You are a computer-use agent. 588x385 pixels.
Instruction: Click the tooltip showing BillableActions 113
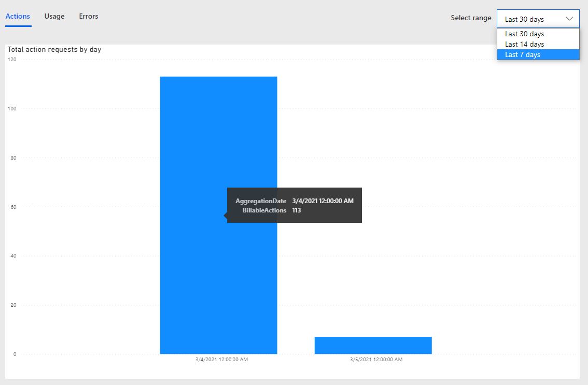tap(294, 205)
